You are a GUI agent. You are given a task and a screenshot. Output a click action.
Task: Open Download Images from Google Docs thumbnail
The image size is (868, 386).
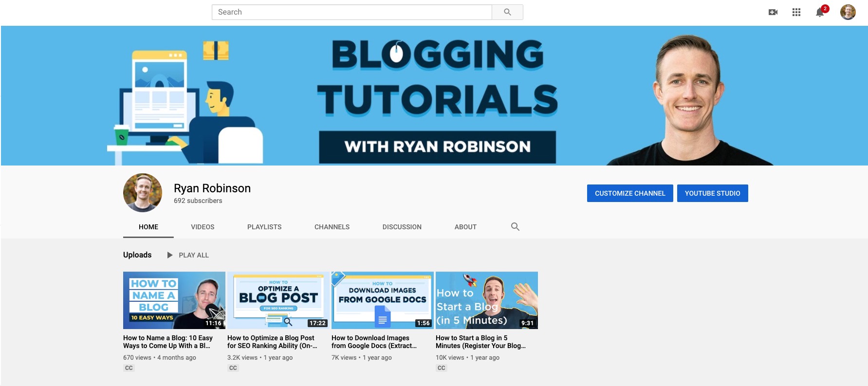click(383, 300)
